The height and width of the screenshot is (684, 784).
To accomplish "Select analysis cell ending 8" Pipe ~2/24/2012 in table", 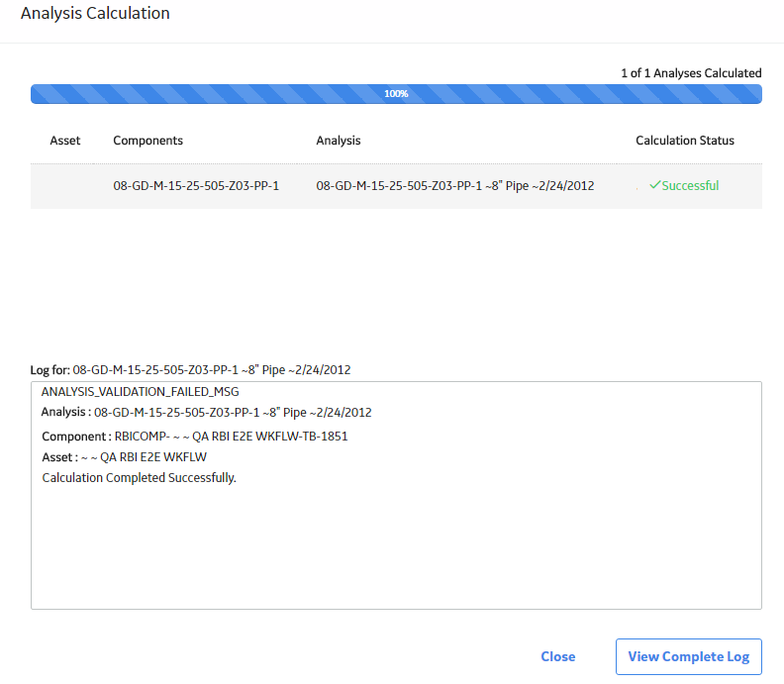I will tap(455, 186).
